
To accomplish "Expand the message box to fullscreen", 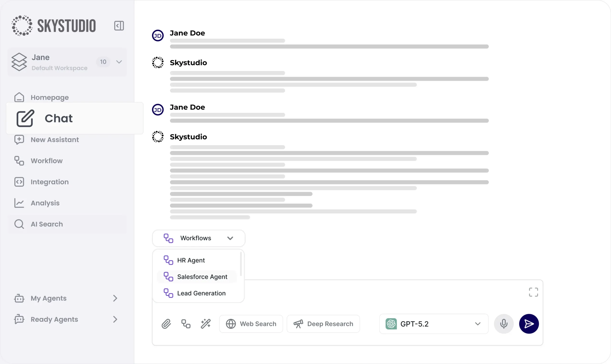I will click(x=533, y=292).
